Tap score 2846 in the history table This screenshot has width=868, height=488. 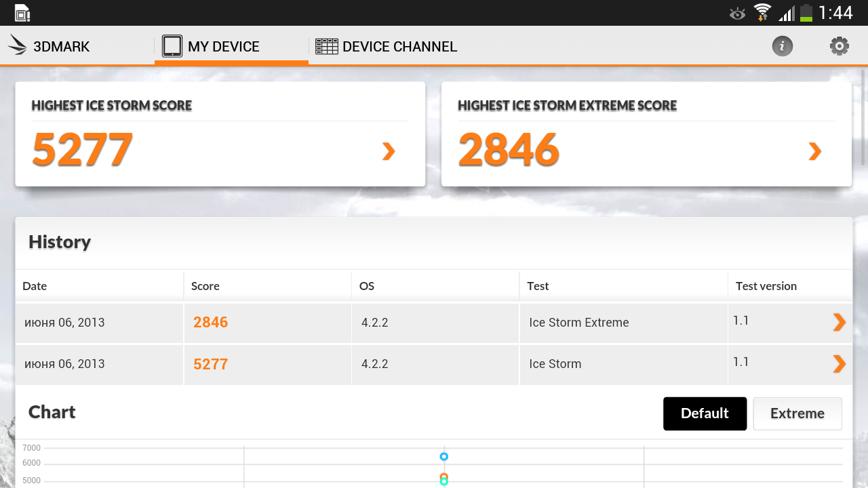pyautogui.click(x=210, y=322)
